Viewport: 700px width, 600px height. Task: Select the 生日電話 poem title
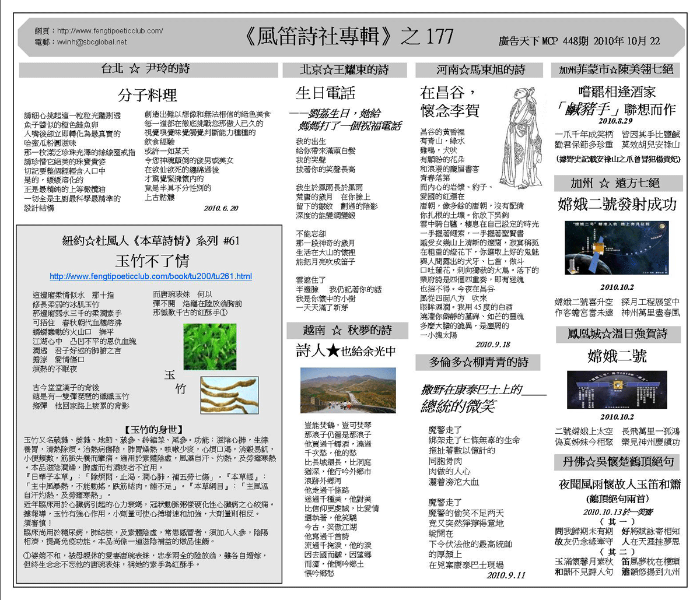[x=325, y=93]
